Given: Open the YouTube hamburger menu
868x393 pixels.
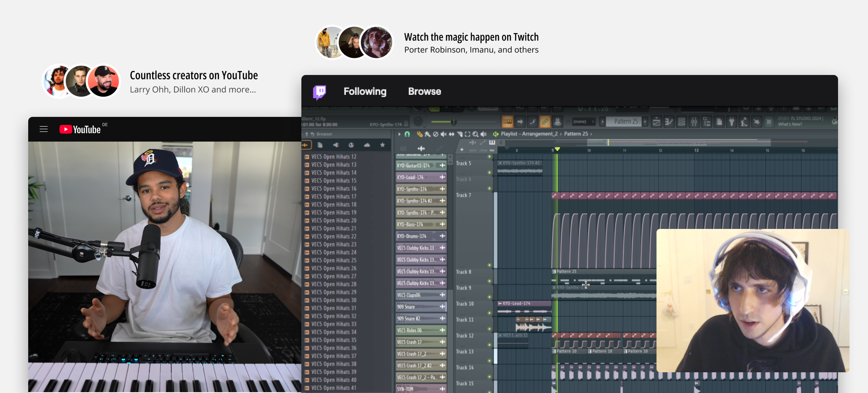Looking at the screenshot, I should [44, 129].
